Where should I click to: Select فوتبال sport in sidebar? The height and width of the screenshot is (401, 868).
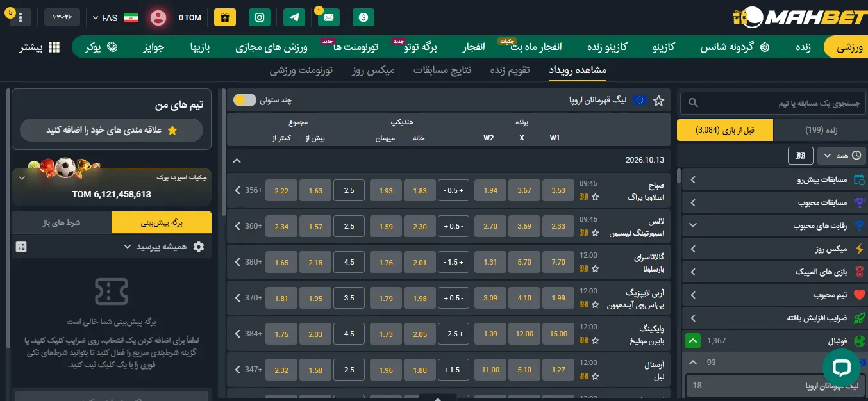click(774, 341)
